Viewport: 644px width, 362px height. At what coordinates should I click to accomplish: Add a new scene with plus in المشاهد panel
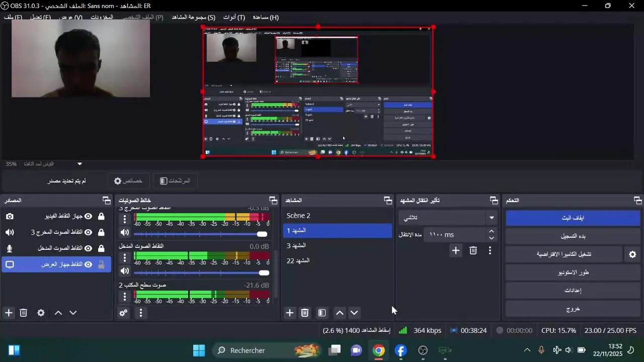click(x=290, y=313)
